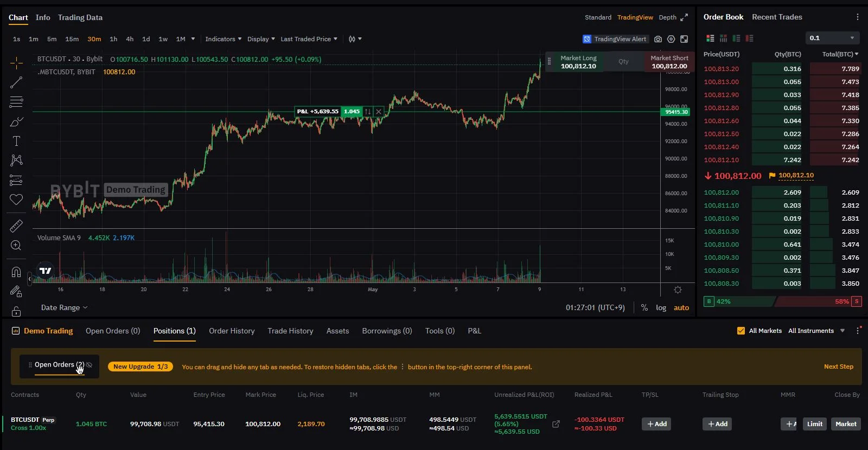Toggle auto scale on price axis
The width and height of the screenshot is (868, 450).
681,307
